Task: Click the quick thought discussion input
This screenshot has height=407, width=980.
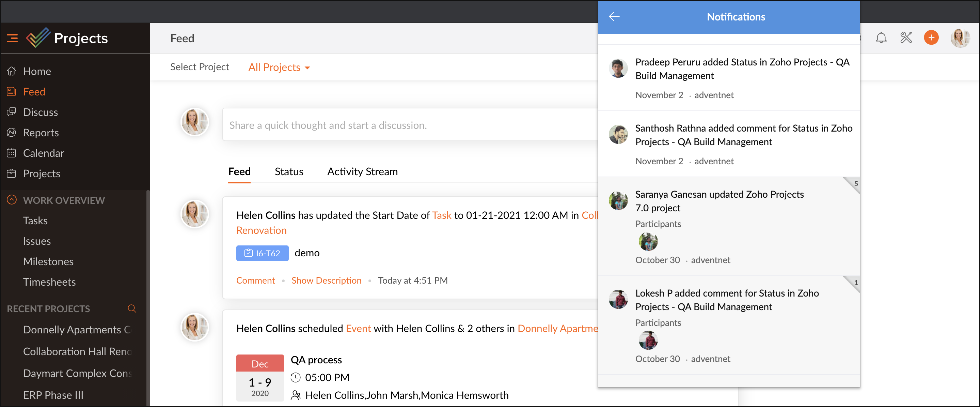Action: [x=410, y=125]
